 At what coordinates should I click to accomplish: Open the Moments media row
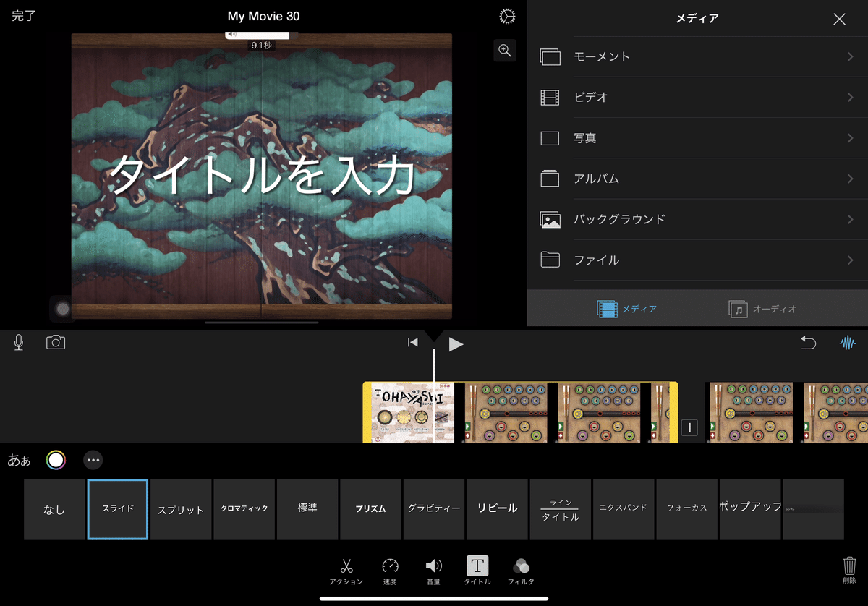(x=697, y=57)
